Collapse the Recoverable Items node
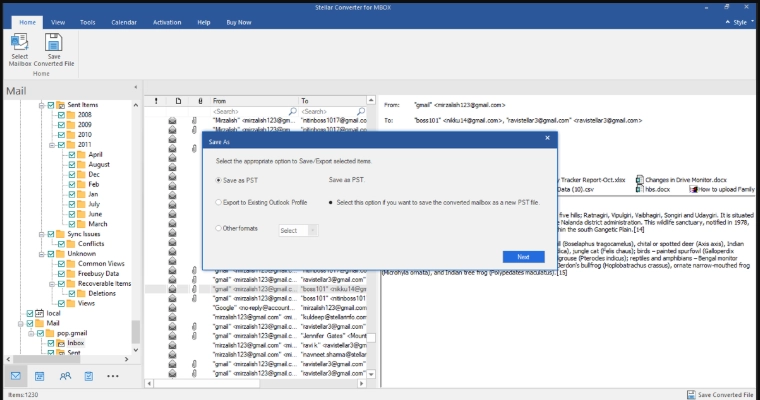The height and width of the screenshot is (400, 760). click(x=52, y=284)
